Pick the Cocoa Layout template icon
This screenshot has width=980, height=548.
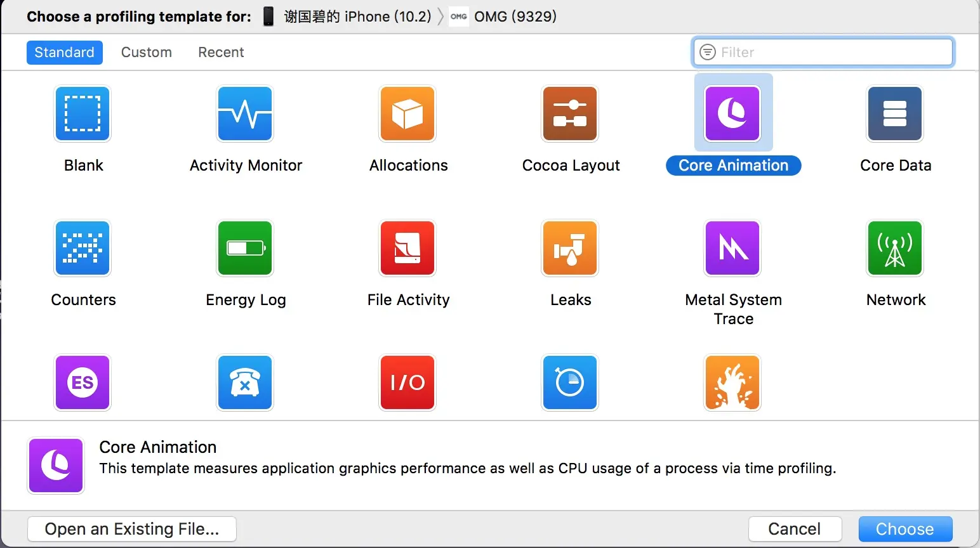[570, 114]
